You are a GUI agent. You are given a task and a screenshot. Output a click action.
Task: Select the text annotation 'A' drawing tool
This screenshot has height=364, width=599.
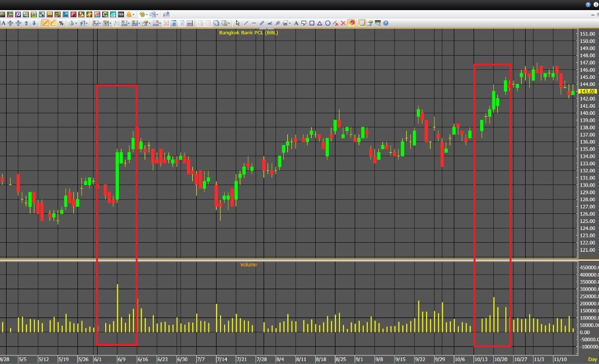coord(296,23)
